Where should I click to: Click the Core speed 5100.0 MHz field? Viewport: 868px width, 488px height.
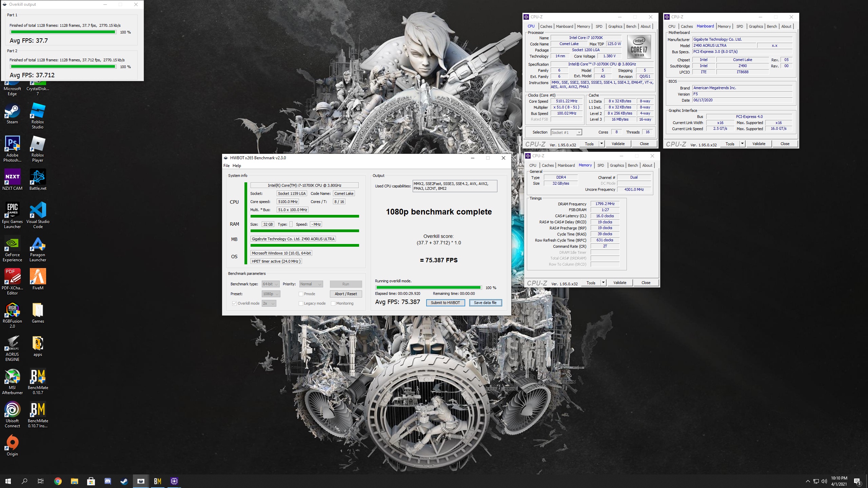[288, 202]
